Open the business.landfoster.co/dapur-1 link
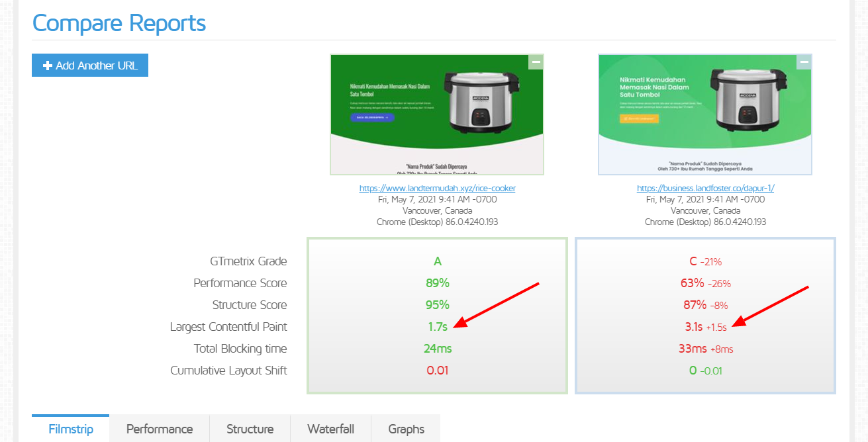 click(x=705, y=189)
